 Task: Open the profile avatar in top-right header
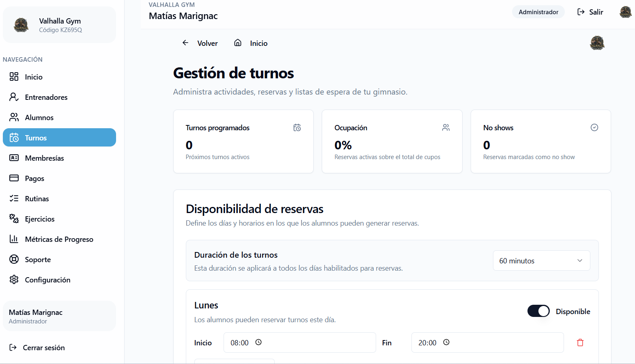click(x=625, y=12)
